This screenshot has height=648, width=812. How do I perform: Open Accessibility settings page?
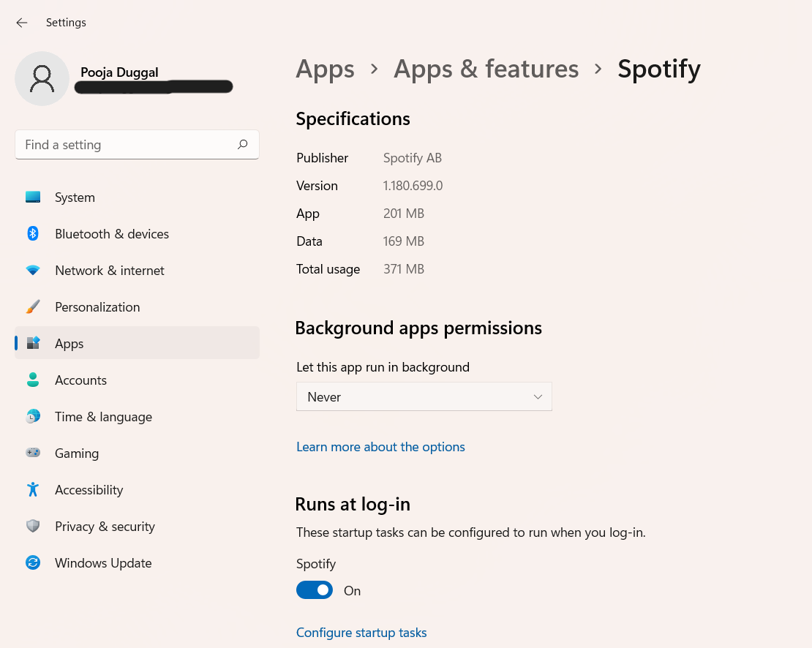click(89, 490)
